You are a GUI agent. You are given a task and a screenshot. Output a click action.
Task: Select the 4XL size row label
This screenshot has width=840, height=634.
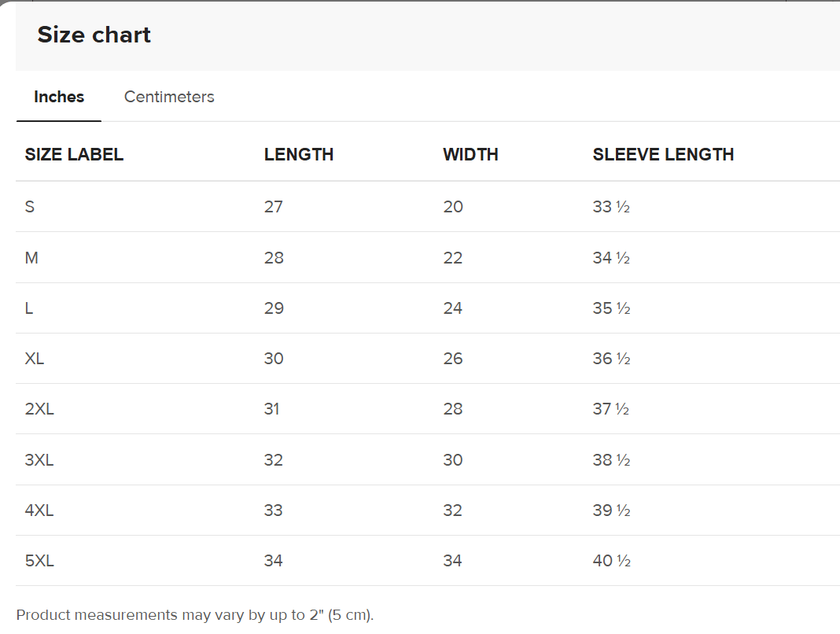coord(39,511)
